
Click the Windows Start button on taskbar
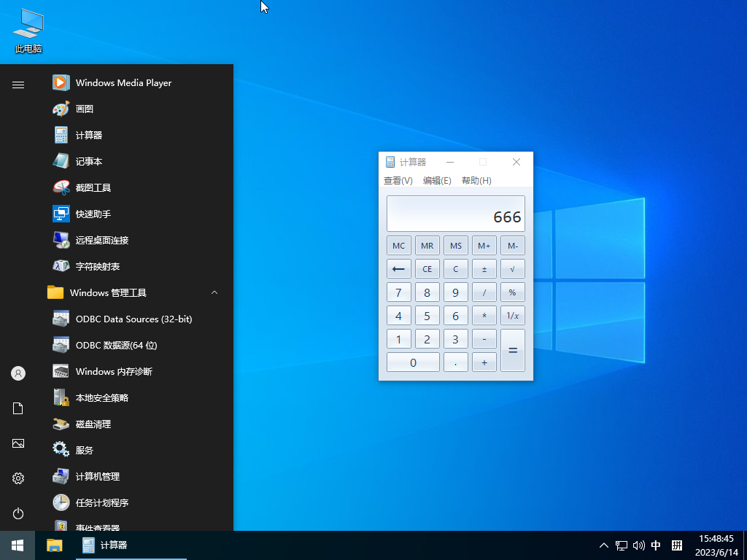coord(18,545)
